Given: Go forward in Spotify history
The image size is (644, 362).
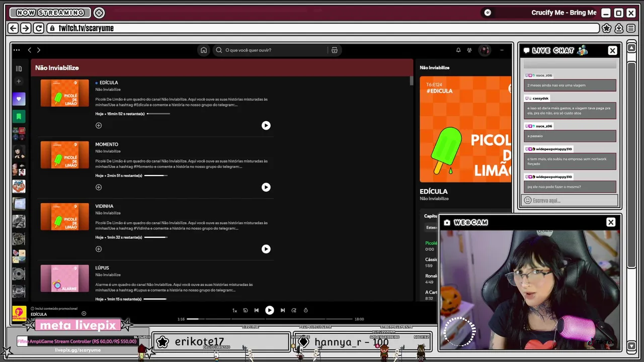Looking at the screenshot, I should pos(38,50).
